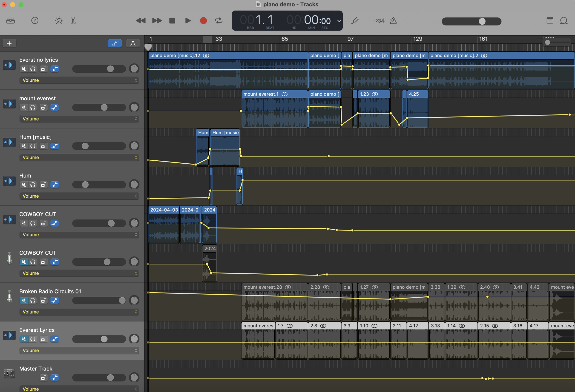
Task: Select the Hum track waveform icon
Action: point(9,181)
